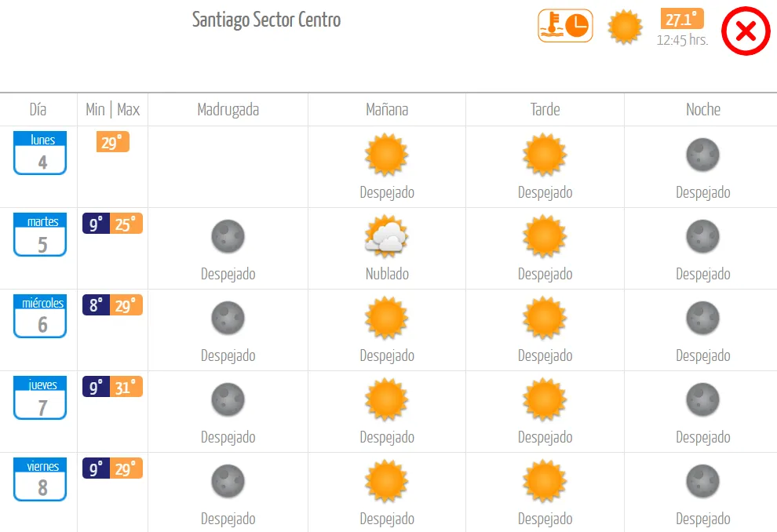Select the martes 5 calendar day
The height and width of the screenshot is (532, 777).
pyautogui.click(x=40, y=235)
